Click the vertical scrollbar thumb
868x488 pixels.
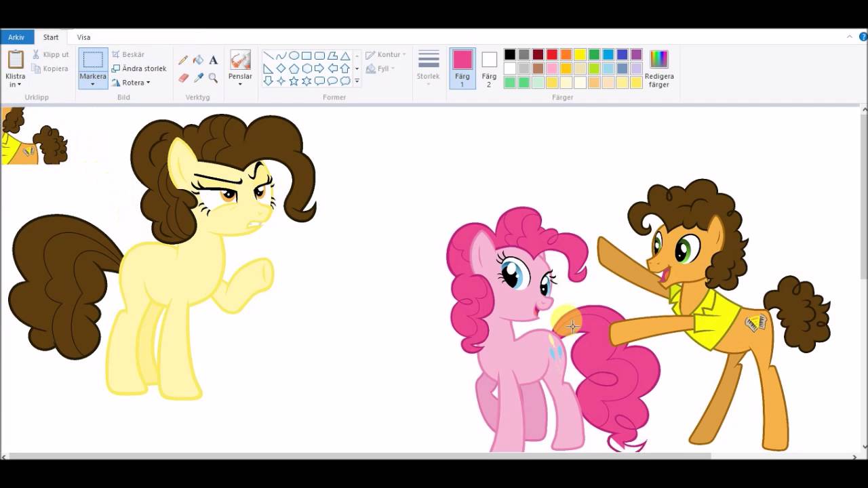[864, 197]
